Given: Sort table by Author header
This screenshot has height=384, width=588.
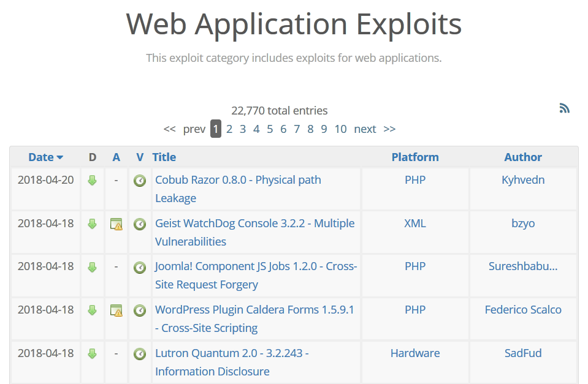Looking at the screenshot, I should (x=523, y=157).
